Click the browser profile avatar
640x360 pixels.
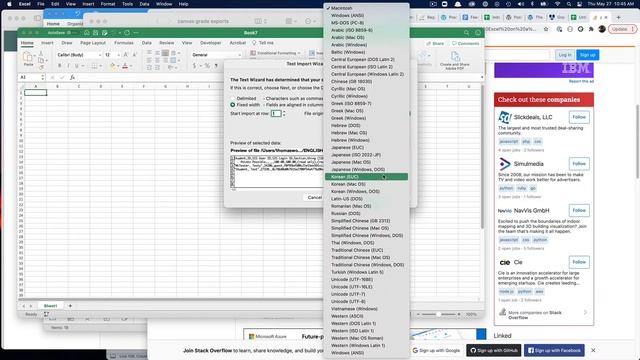[602, 29]
